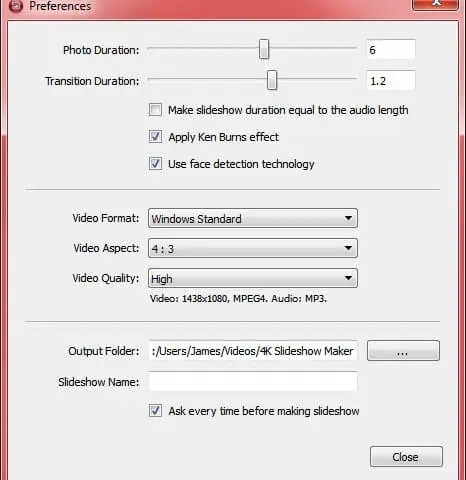
Task: Click the empty Slideshow Name field
Action: 253,382
